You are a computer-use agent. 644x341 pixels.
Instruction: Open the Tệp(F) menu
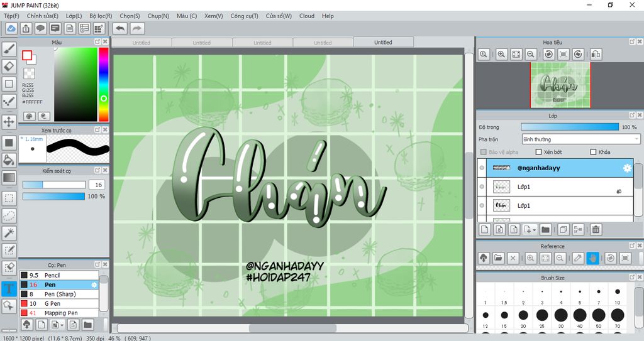pyautogui.click(x=11, y=16)
